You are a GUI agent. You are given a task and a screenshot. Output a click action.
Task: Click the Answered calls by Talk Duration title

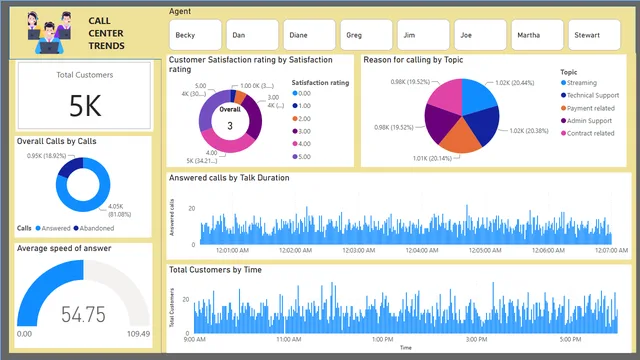click(229, 178)
